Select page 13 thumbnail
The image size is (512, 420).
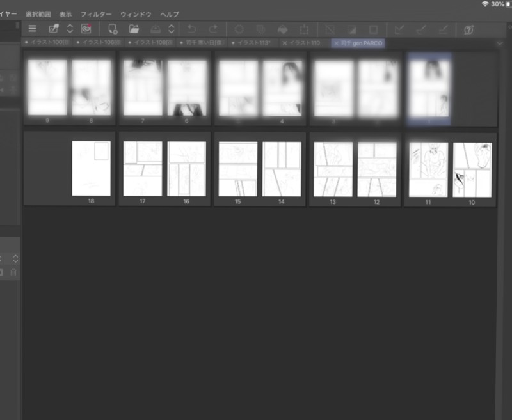point(333,169)
